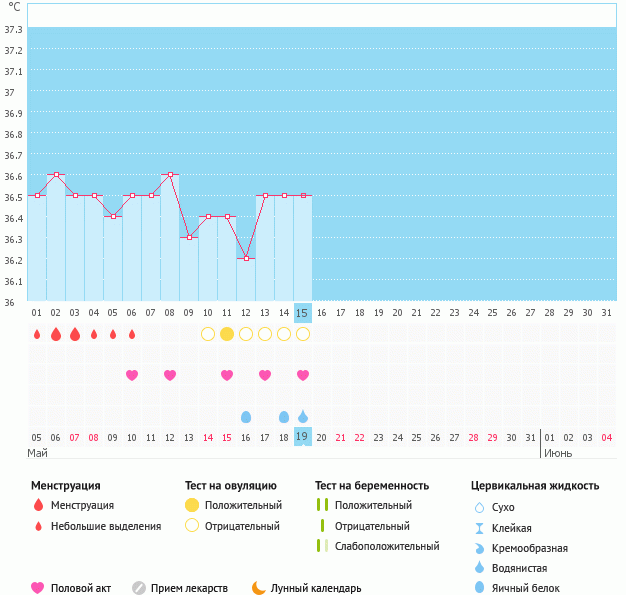Click the 'Слабоположительный' pregnancy test icon

322,546
